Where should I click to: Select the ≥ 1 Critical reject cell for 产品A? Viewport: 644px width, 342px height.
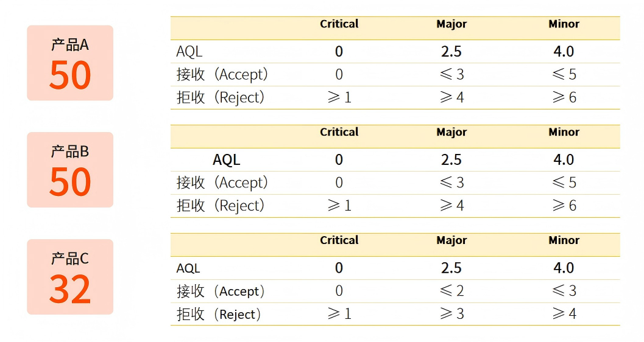[339, 97]
